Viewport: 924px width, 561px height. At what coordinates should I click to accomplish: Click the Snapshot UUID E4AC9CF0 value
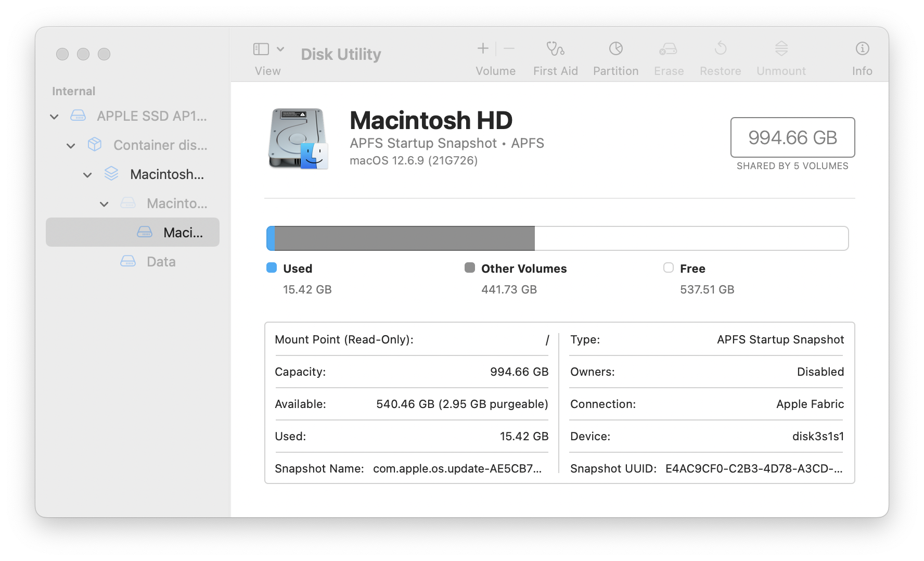tap(754, 469)
